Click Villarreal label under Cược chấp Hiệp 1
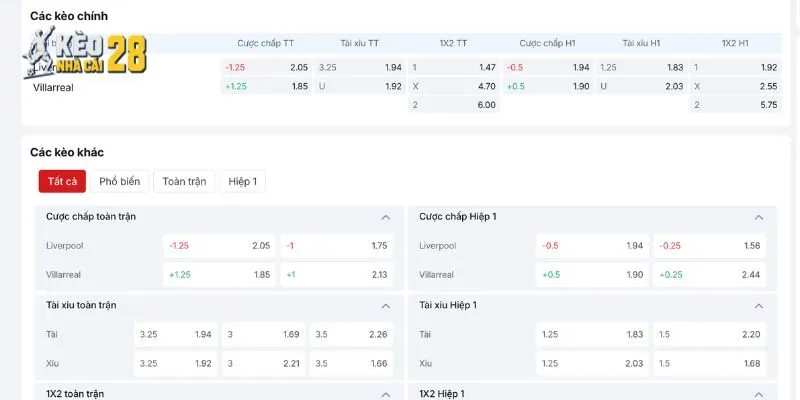 [x=436, y=274]
